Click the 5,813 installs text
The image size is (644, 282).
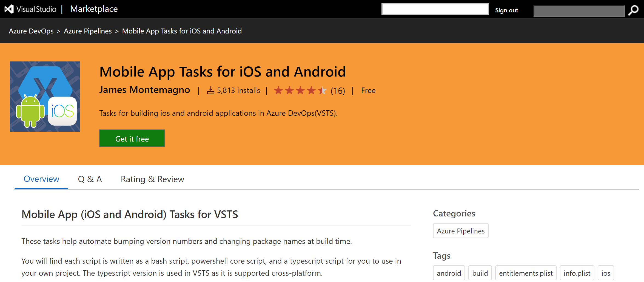[x=238, y=90]
